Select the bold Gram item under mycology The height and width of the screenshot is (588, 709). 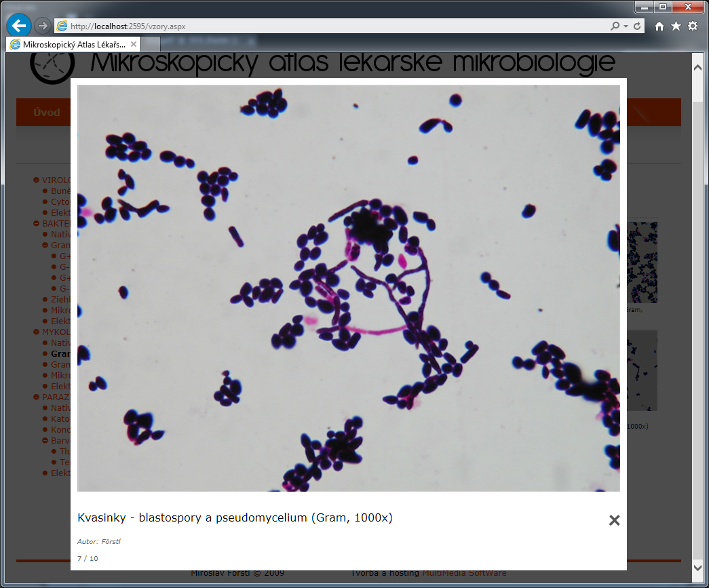click(x=60, y=353)
